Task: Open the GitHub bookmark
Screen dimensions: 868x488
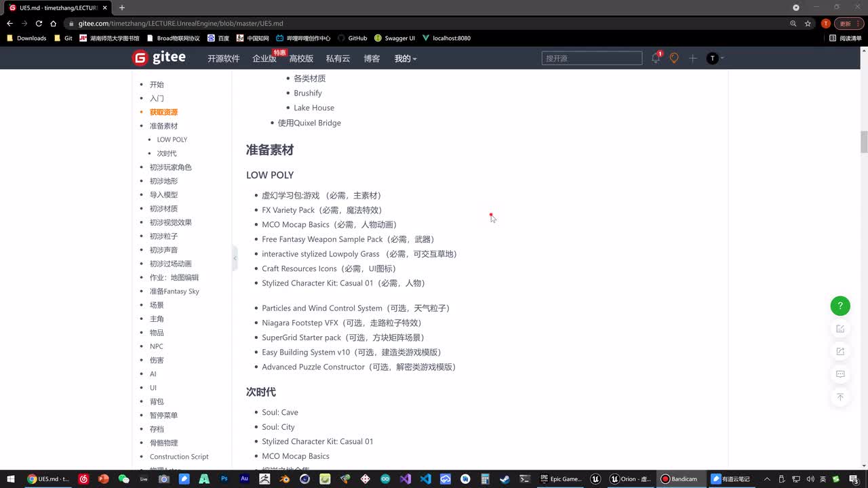Action: [352, 38]
